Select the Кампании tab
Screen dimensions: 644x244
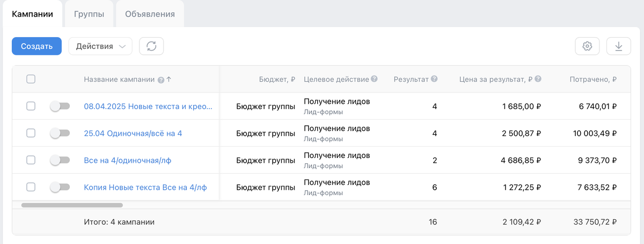(32, 14)
